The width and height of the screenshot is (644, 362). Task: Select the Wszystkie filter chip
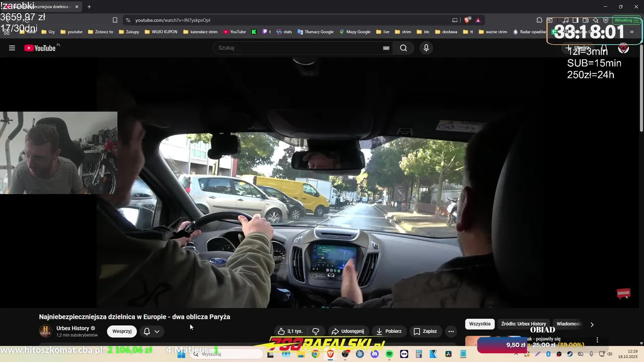pos(480,324)
